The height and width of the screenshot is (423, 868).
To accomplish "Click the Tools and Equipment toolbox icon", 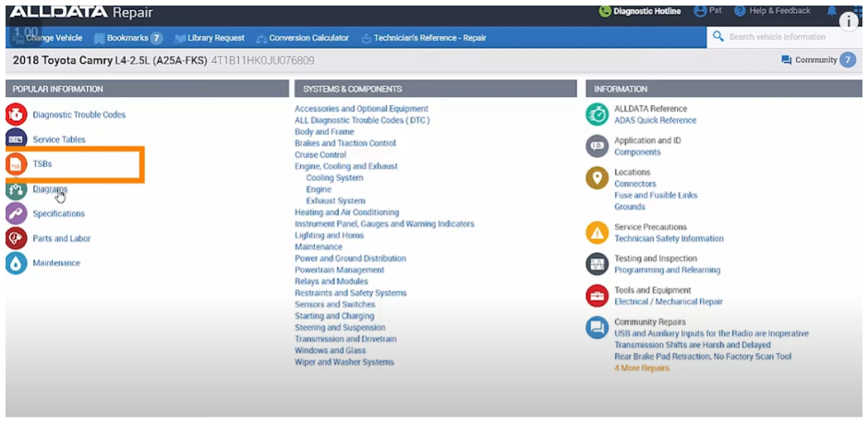I will pos(597,296).
